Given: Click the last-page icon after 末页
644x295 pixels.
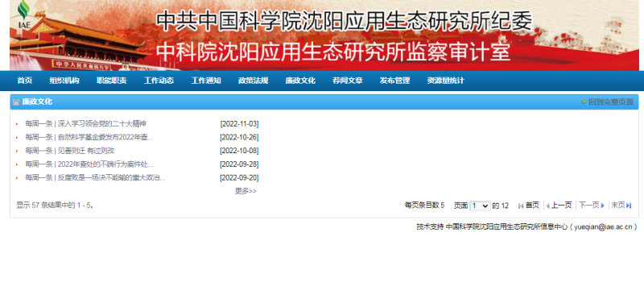Looking at the screenshot, I should [x=629, y=206].
